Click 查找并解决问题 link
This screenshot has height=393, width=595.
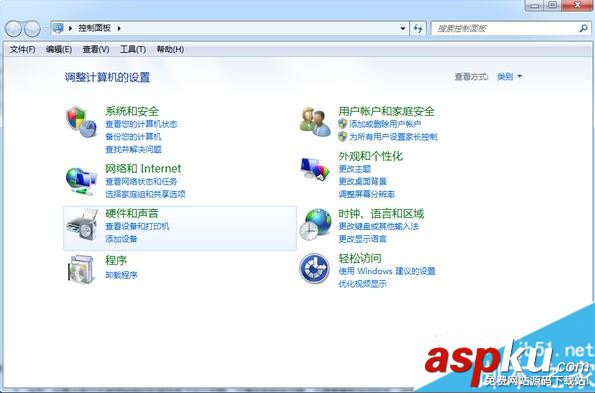point(133,149)
